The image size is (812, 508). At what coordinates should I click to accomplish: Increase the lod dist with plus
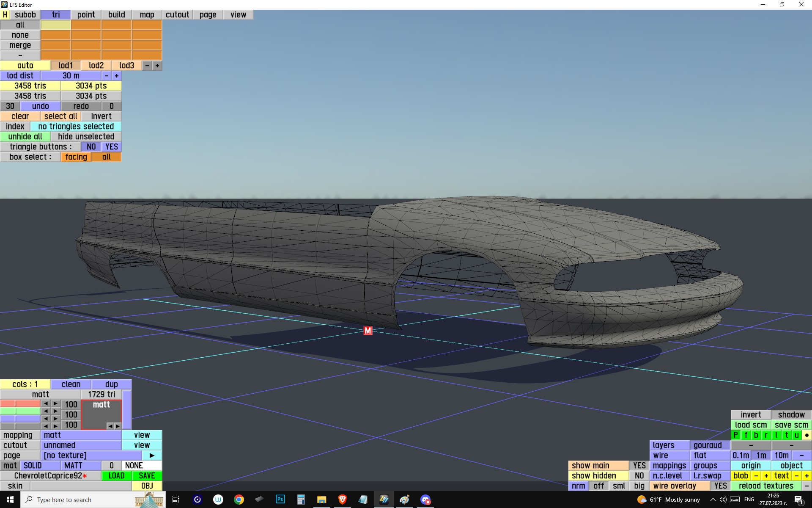click(117, 76)
